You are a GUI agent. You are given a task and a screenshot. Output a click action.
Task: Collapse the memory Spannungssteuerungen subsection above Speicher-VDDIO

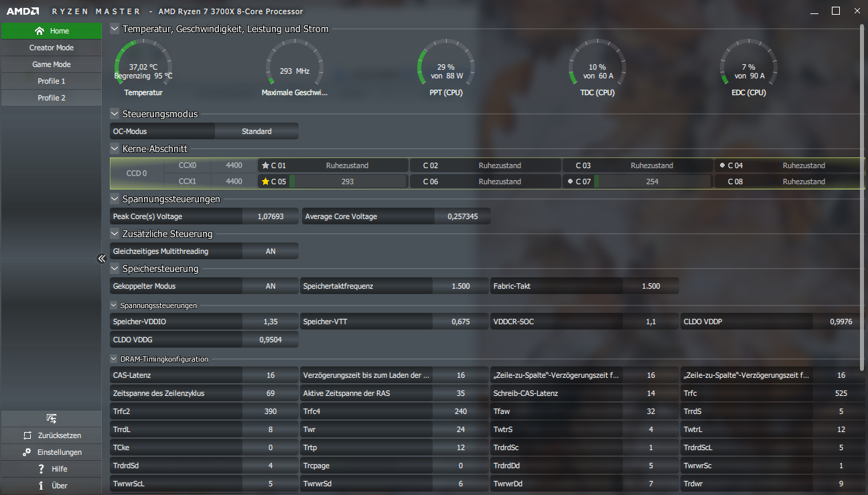(x=115, y=305)
